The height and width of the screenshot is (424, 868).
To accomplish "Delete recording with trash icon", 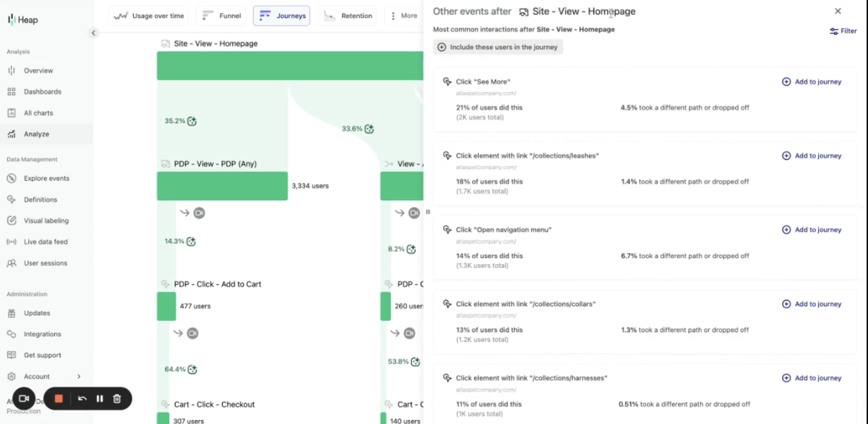I will click(x=117, y=399).
